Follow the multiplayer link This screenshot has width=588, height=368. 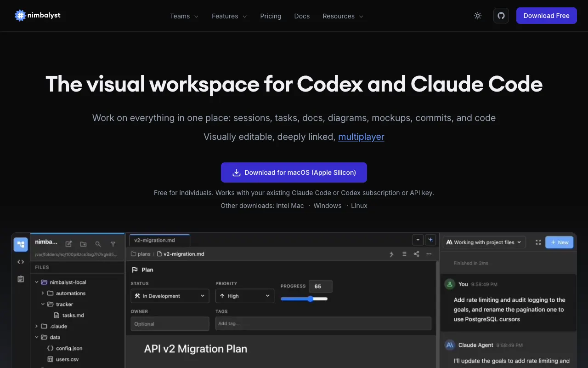(361, 137)
